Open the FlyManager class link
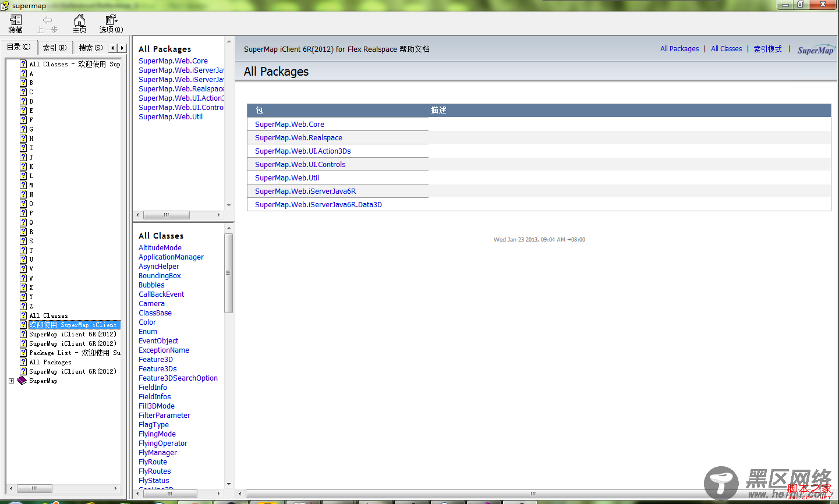This screenshot has height=504, width=839. point(158,453)
